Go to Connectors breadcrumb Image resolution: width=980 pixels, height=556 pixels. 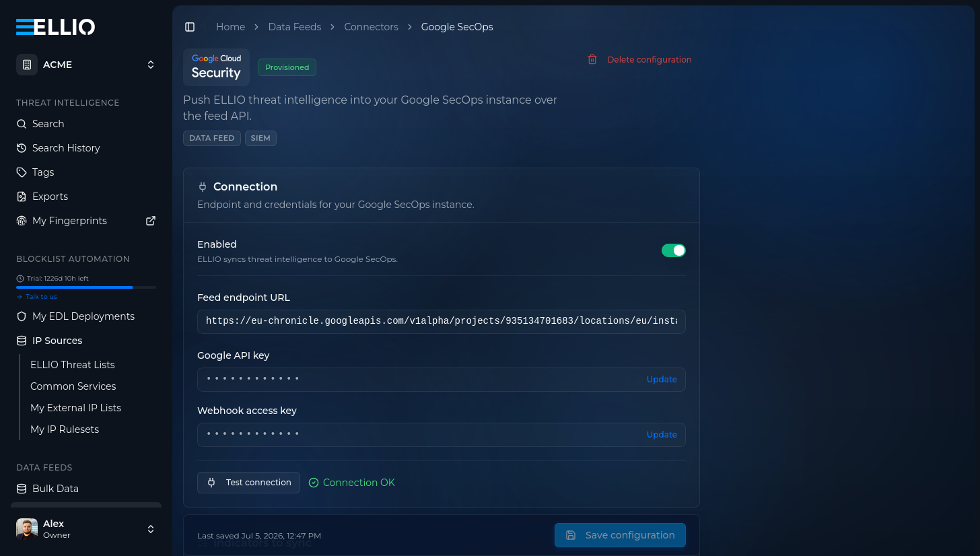pyautogui.click(x=371, y=27)
